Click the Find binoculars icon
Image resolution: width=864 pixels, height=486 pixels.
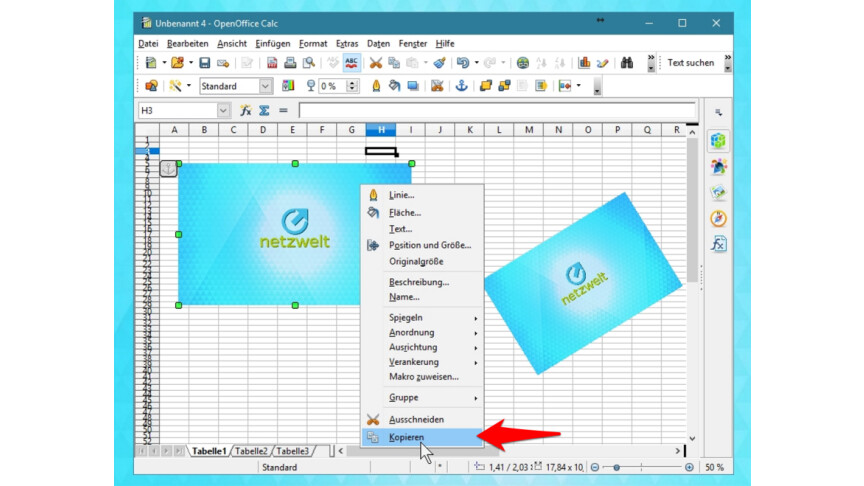pyautogui.click(x=627, y=63)
